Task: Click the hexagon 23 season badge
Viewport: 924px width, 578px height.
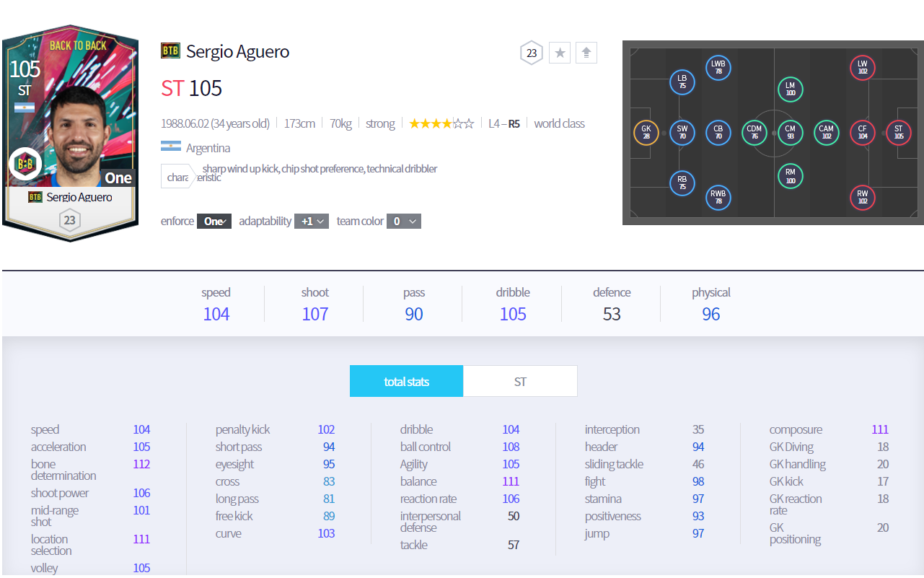Action: tap(532, 53)
